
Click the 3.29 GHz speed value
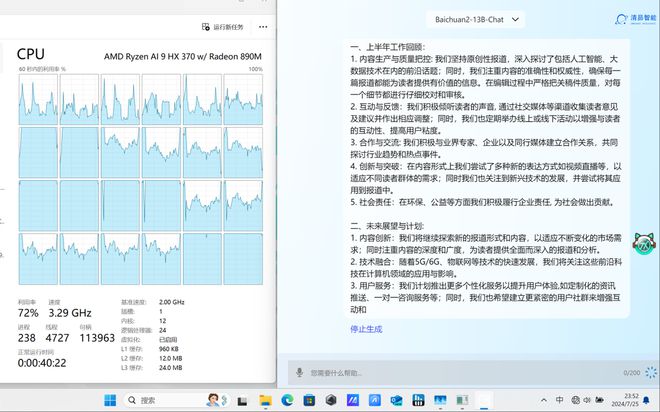(70, 313)
